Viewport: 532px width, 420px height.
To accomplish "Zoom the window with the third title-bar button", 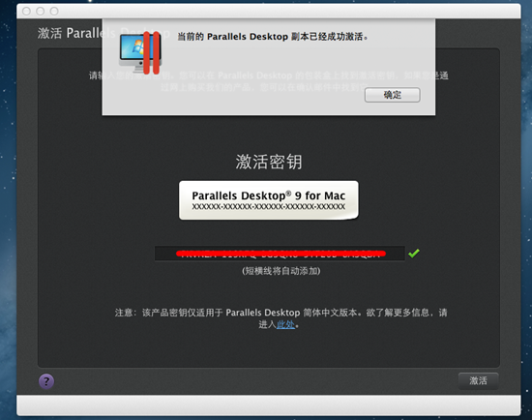I will [x=54, y=12].
